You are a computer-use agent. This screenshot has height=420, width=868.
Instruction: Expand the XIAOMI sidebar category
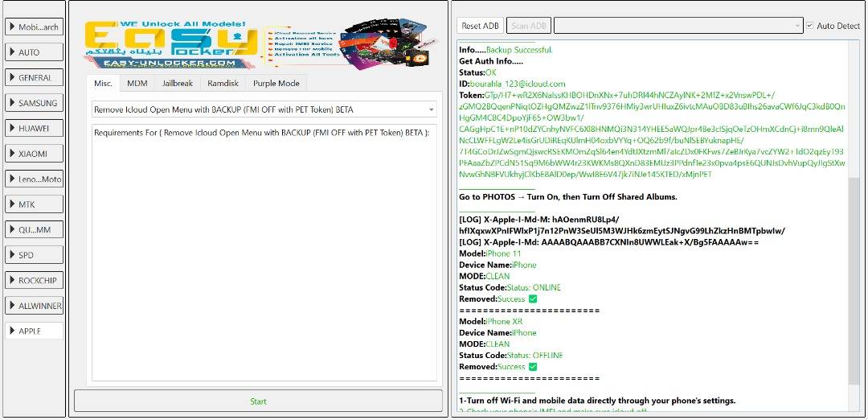(35, 154)
